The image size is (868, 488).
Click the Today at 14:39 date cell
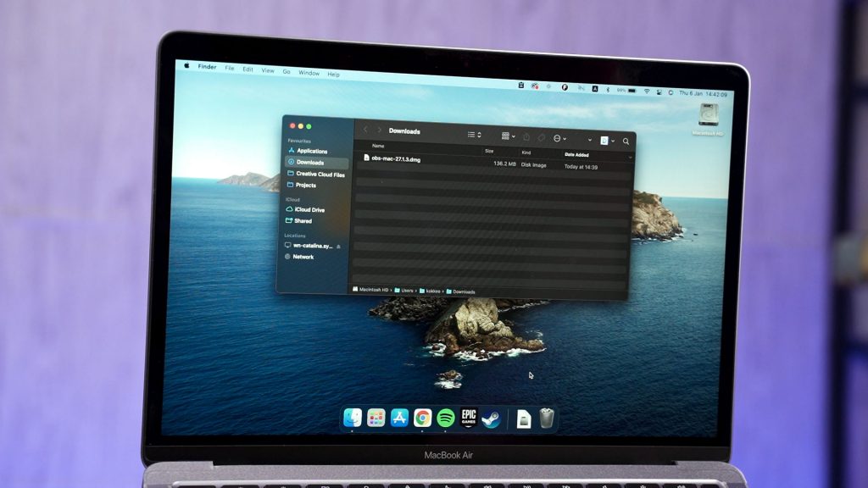tap(581, 167)
